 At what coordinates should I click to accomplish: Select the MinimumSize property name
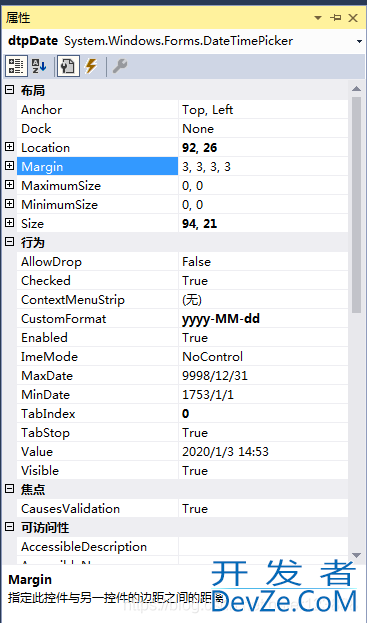tap(59, 205)
